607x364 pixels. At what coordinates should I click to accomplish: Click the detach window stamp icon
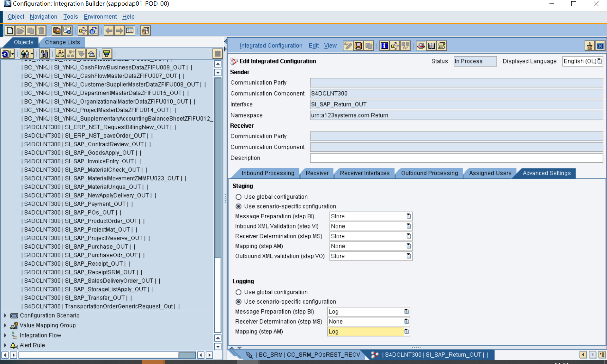[590, 46]
